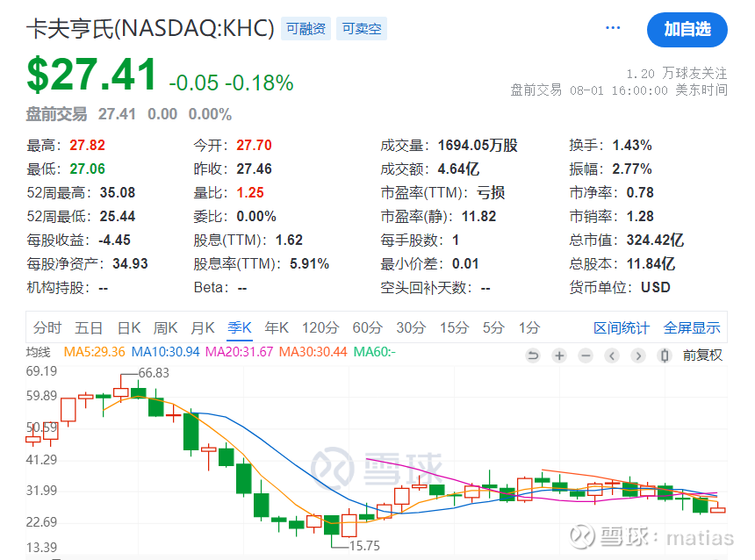This screenshot has height=560, width=755.
Task: Click the stock title 卡夫亨氏(NASDAQ:KHC)
Action: (150, 28)
